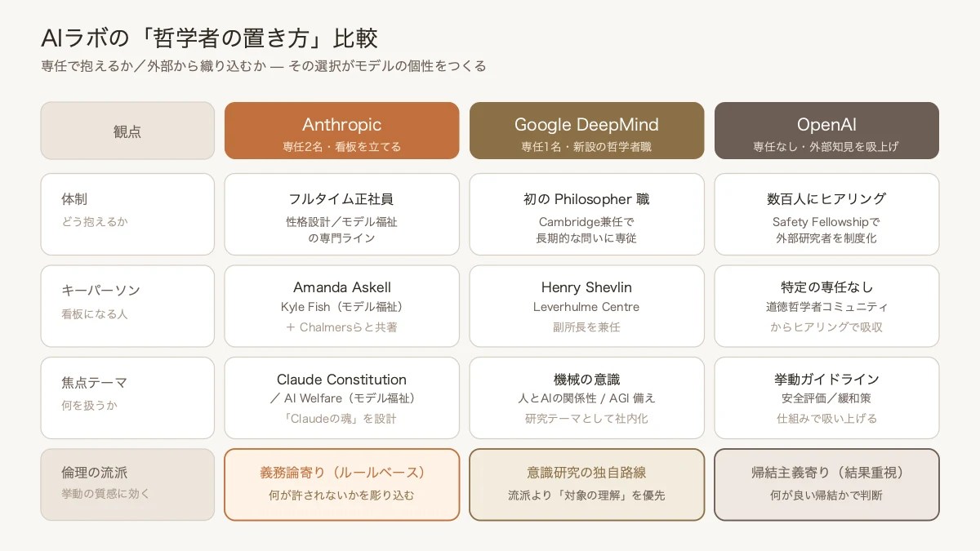Select the '観点' header cell
This screenshot has width=980, height=551.
click(x=127, y=131)
